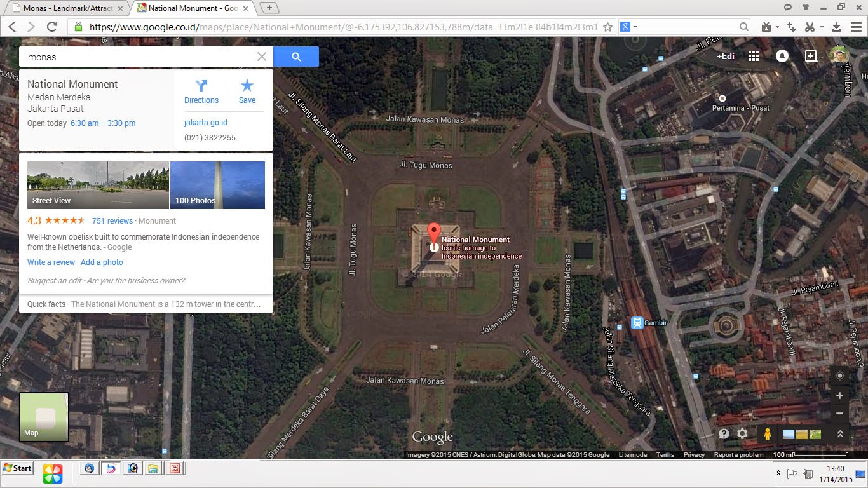Click the My Location target button
Screen dimensions: 868x488
pos(839,376)
